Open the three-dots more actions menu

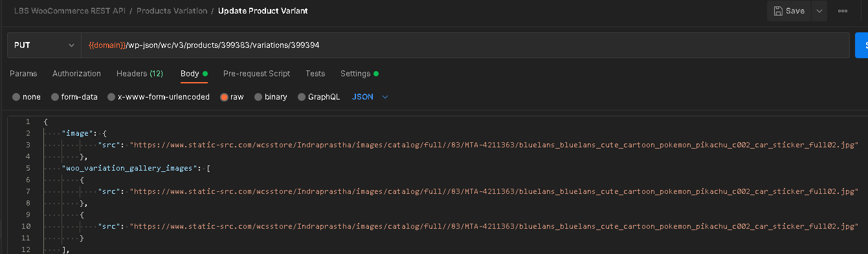click(x=843, y=11)
